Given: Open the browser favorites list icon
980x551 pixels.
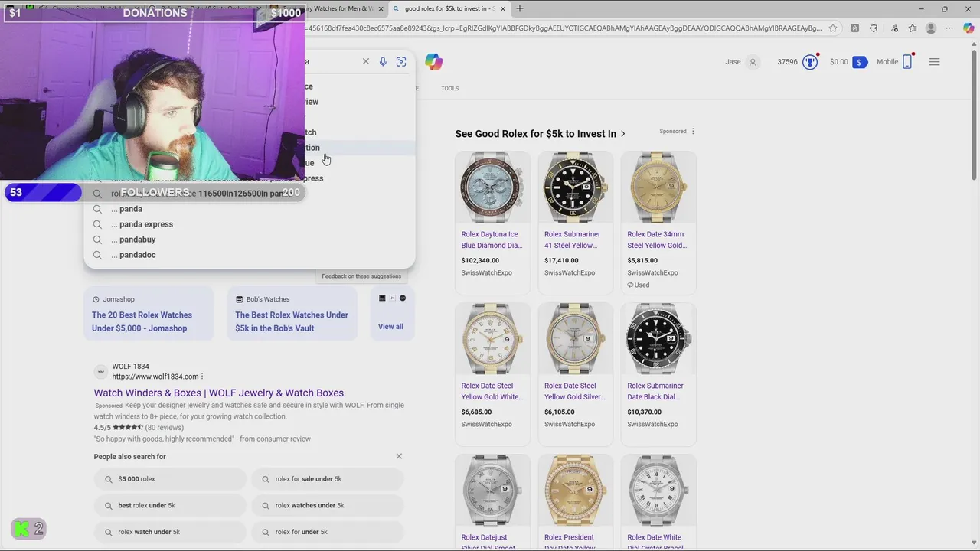Looking at the screenshot, I should [912, 28].
